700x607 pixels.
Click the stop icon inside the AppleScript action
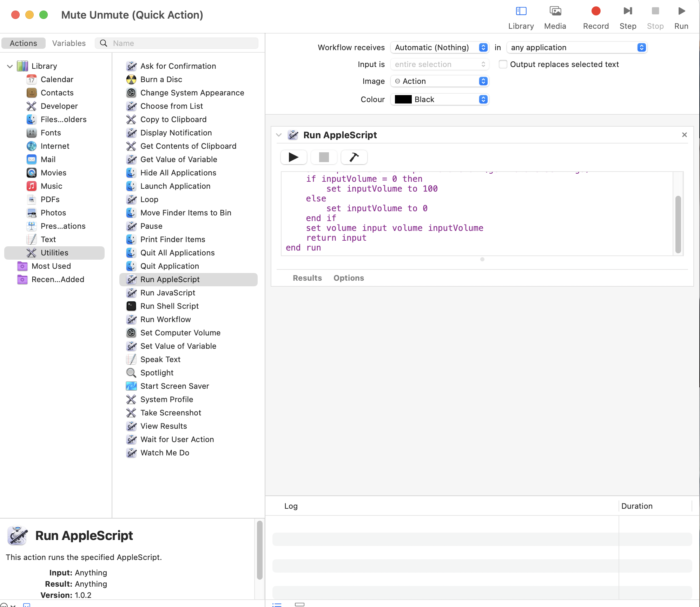click(x=324, y=157)
